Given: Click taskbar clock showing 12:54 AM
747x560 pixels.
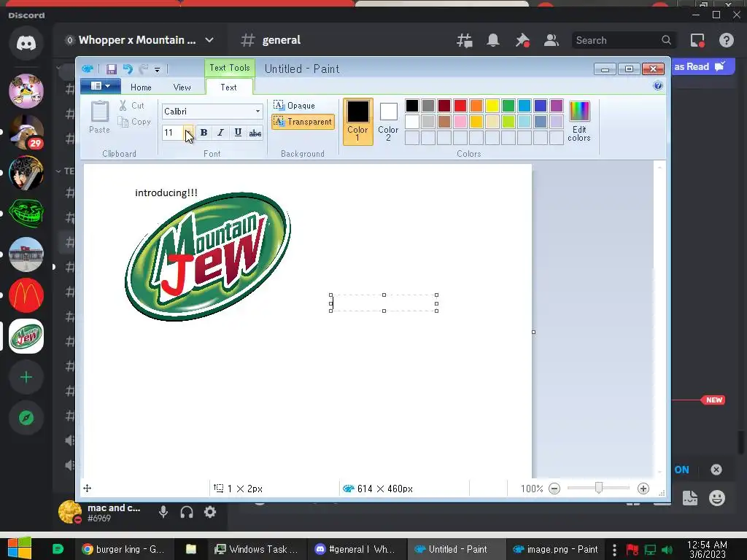Looking at the screenshot, I should pyautogui.click(x=707, y=549).
